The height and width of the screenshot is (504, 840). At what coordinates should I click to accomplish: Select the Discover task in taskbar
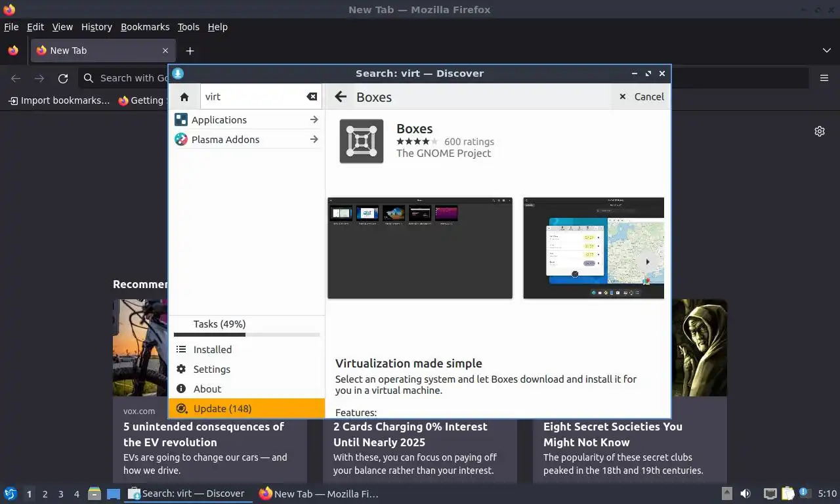[x=188, y=493]
